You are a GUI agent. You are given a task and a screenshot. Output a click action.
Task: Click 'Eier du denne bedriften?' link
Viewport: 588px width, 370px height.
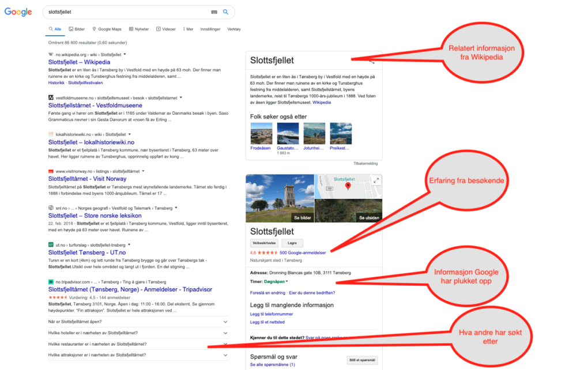312,293
